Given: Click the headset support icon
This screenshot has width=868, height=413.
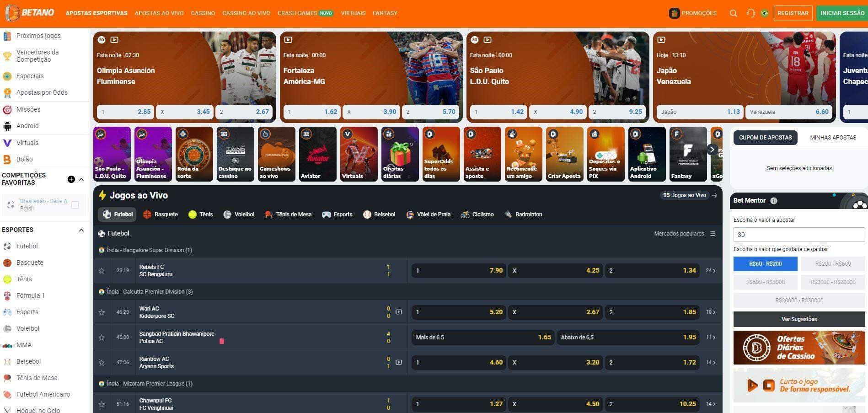Looking at the screenshot, I should (x=750, y=13).
